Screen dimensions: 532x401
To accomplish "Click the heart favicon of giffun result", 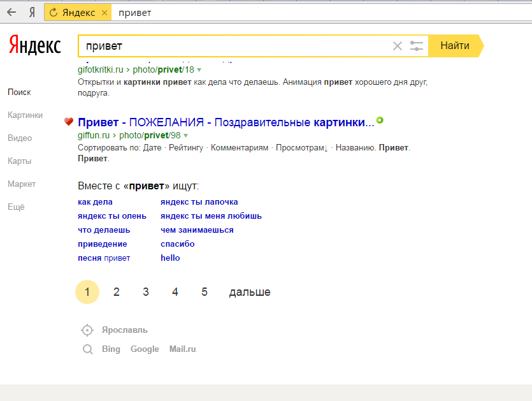I will point(69,122).
